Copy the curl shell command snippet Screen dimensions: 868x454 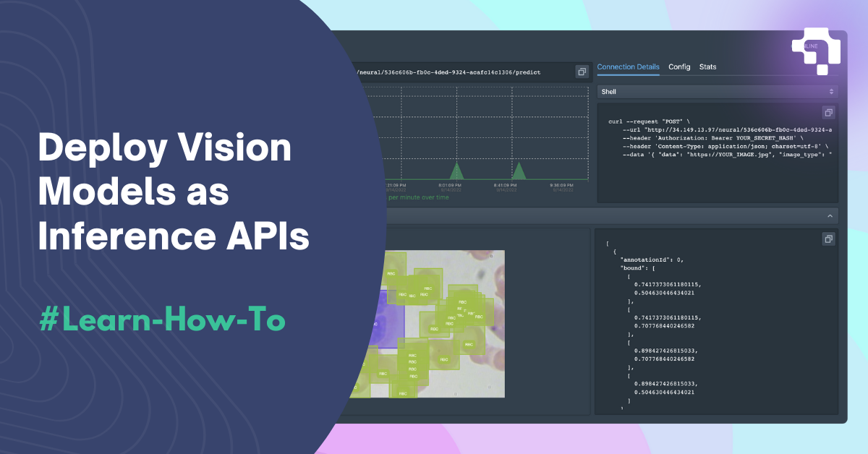tap(829, 112)
